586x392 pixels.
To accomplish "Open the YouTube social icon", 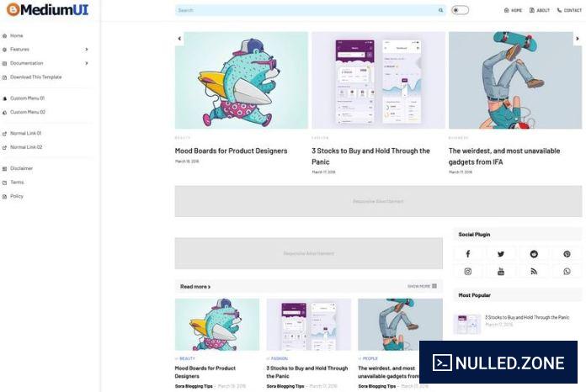I will [501, 272].
